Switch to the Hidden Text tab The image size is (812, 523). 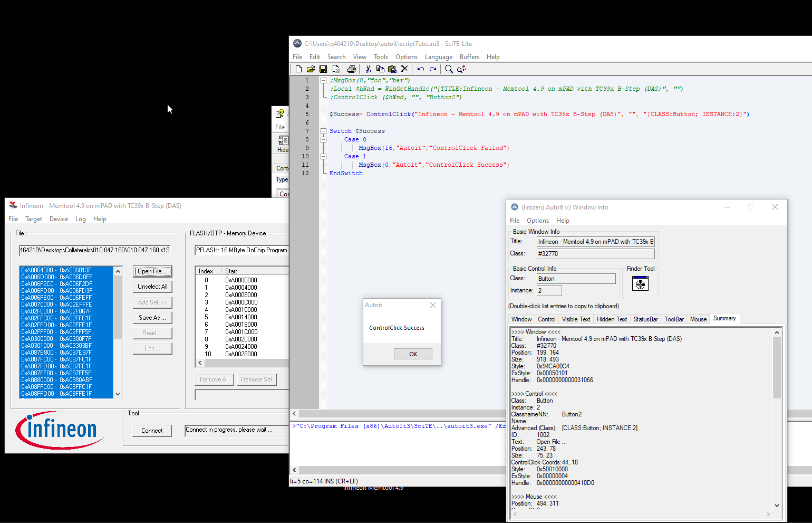(612, 319)
